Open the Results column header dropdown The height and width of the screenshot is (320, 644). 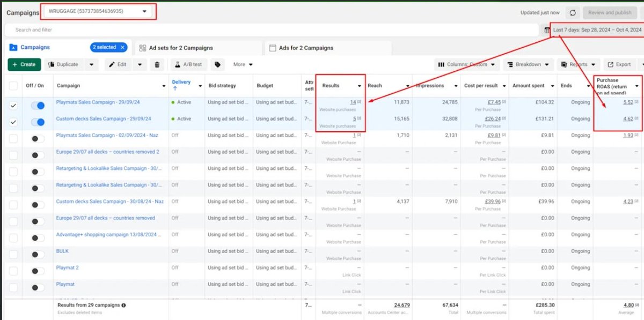(x=359, y=86)
